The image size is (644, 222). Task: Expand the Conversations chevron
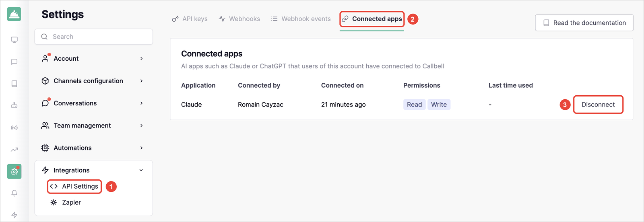141,103
